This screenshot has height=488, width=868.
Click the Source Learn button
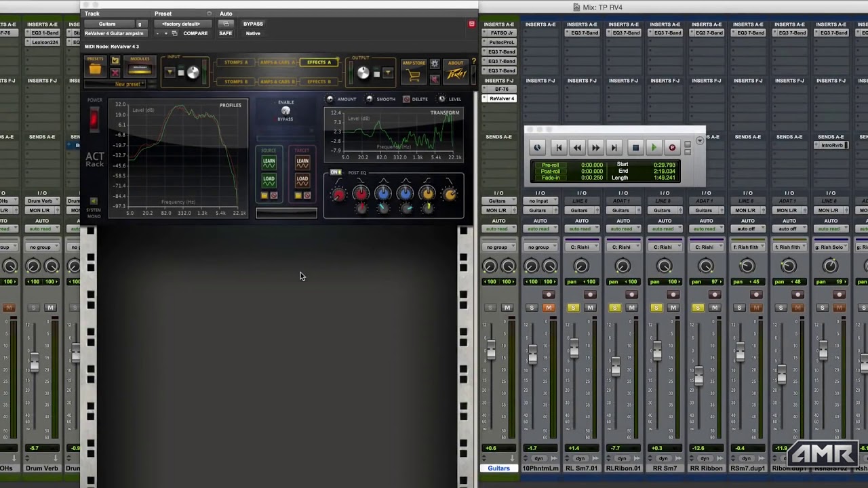click(x=269, y=163)
